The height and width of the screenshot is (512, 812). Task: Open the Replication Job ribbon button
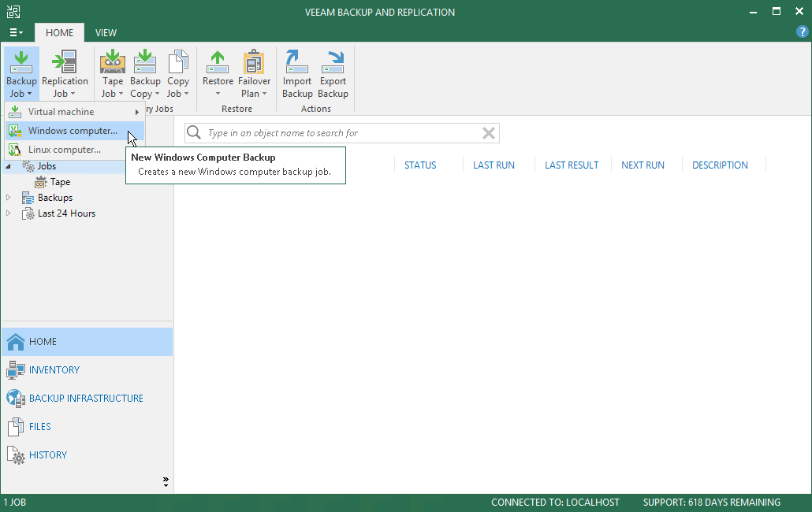[65, 73]
